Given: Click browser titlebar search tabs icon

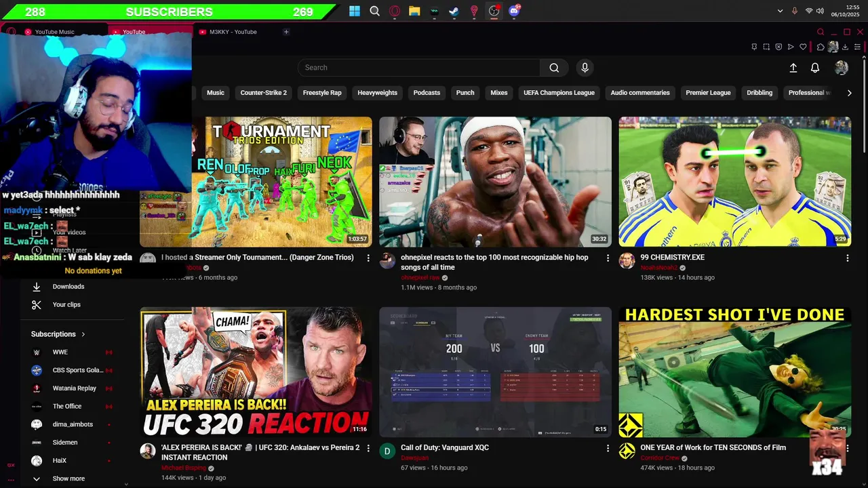Looking at the screenshot, I should tap(821, 32).
